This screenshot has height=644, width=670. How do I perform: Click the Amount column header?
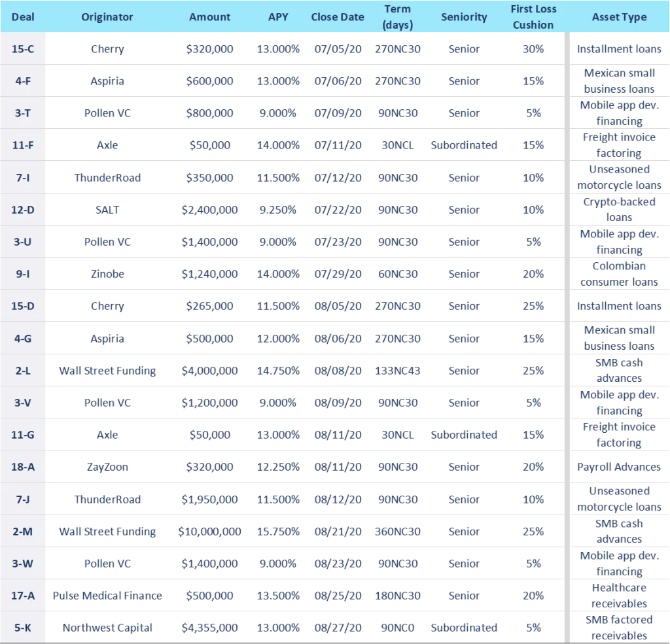coord(210,17)
